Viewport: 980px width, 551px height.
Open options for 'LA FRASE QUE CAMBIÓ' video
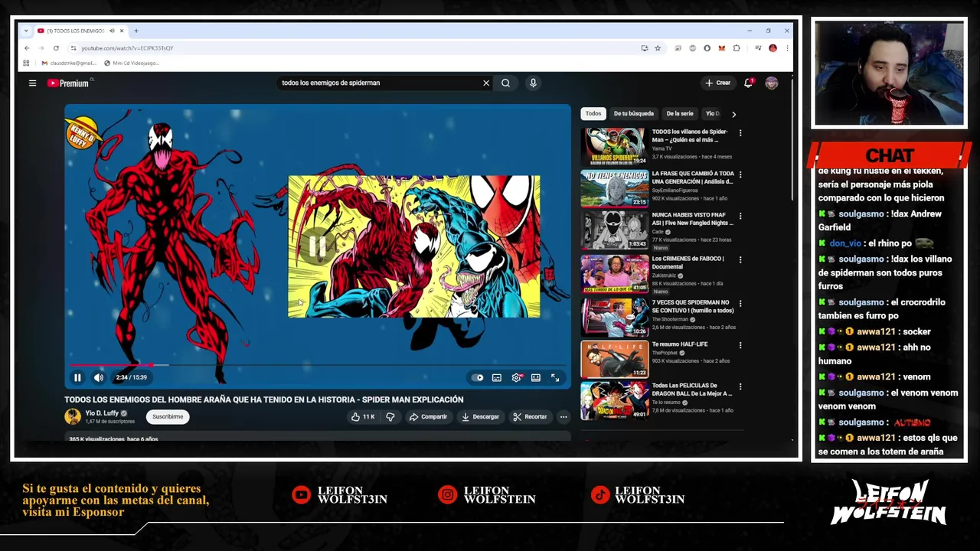pos(740,174)
